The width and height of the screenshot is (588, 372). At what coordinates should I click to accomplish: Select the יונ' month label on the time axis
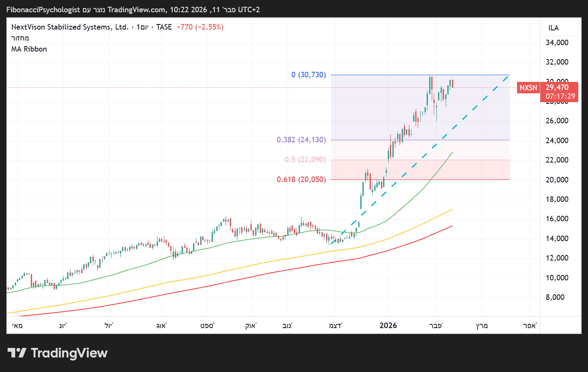pyautogui.click(x=63, y=326)
